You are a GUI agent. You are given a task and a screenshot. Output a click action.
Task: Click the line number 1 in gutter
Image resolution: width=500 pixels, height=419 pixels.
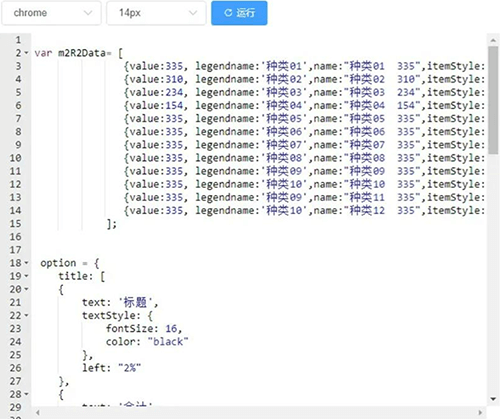pyautogui.click(x=18, y=40)
